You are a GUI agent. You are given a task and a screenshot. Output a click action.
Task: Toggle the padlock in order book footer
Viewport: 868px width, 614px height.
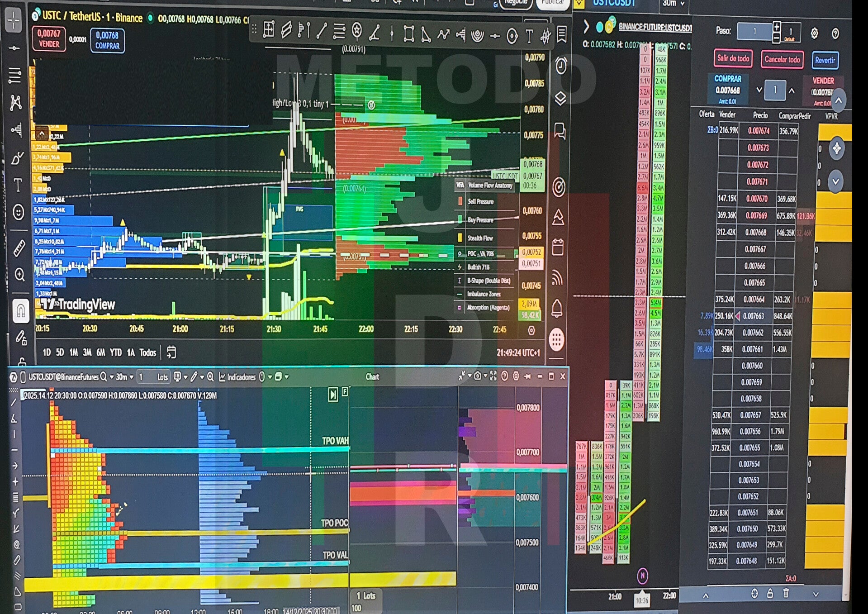point(770,593)
